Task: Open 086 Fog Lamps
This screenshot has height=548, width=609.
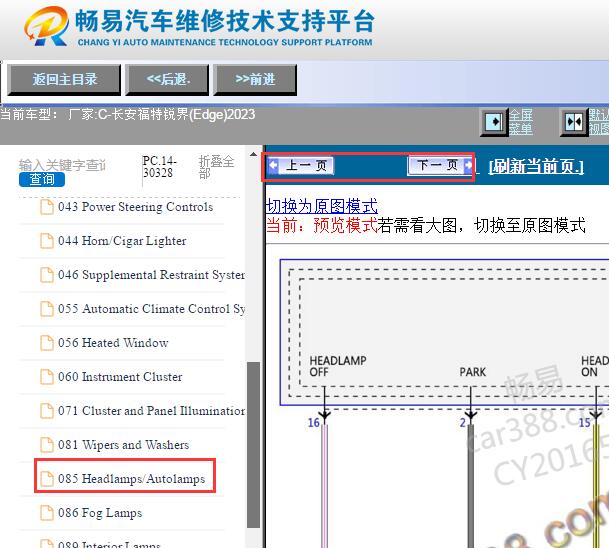Action: click(100, 513)
